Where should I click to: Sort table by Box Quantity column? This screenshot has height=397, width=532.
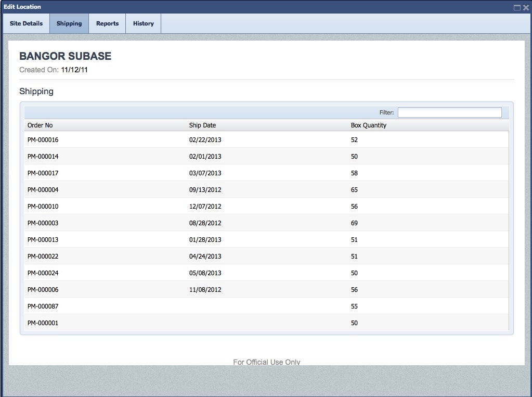(368, 125)
